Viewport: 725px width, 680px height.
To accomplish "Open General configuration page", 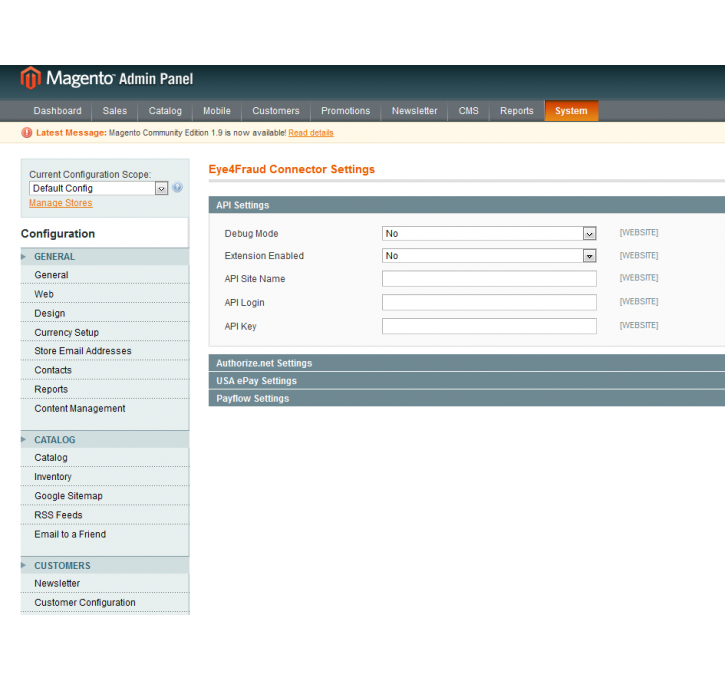I will point(105,275).
